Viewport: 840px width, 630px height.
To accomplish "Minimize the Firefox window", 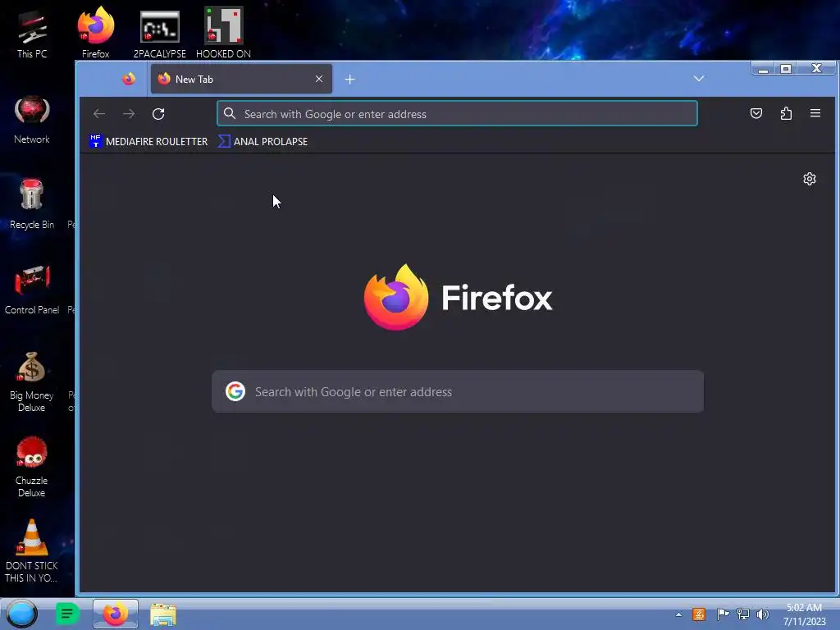I will pos(764,69).
